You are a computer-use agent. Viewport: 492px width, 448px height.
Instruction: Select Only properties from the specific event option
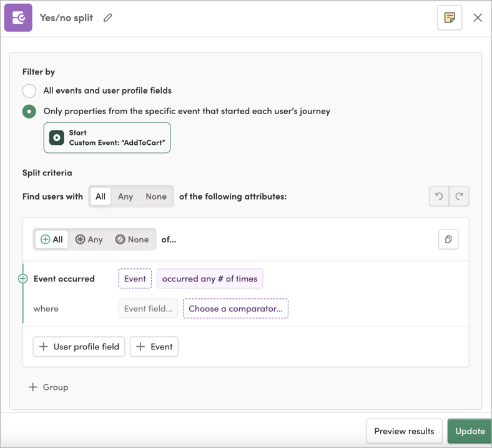29,111
